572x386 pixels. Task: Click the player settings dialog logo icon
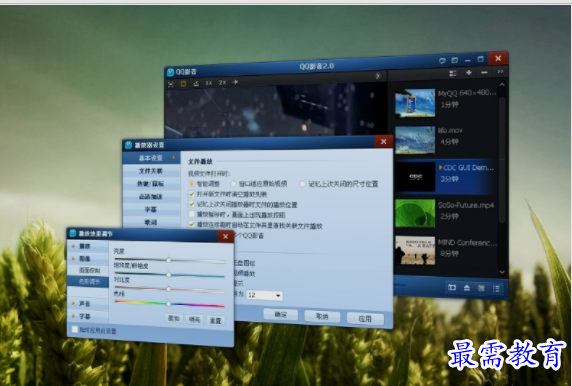tap(128, 145)
